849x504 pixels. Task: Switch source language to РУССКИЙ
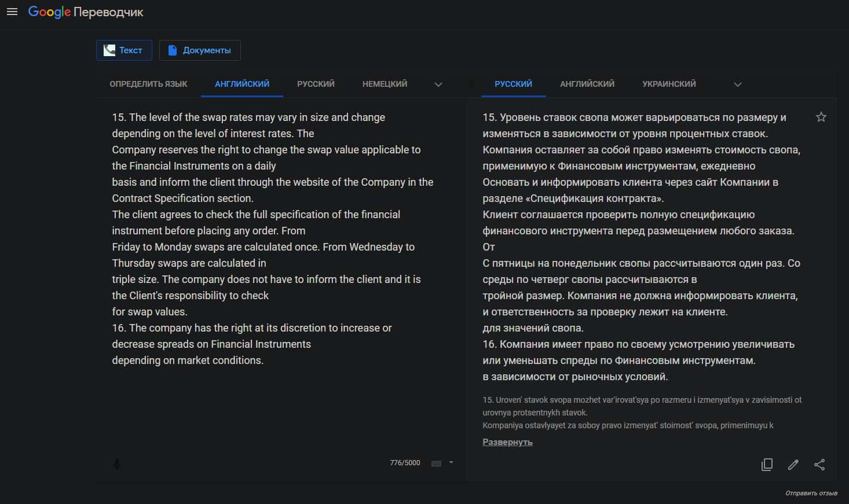click(x=316, y=84)
